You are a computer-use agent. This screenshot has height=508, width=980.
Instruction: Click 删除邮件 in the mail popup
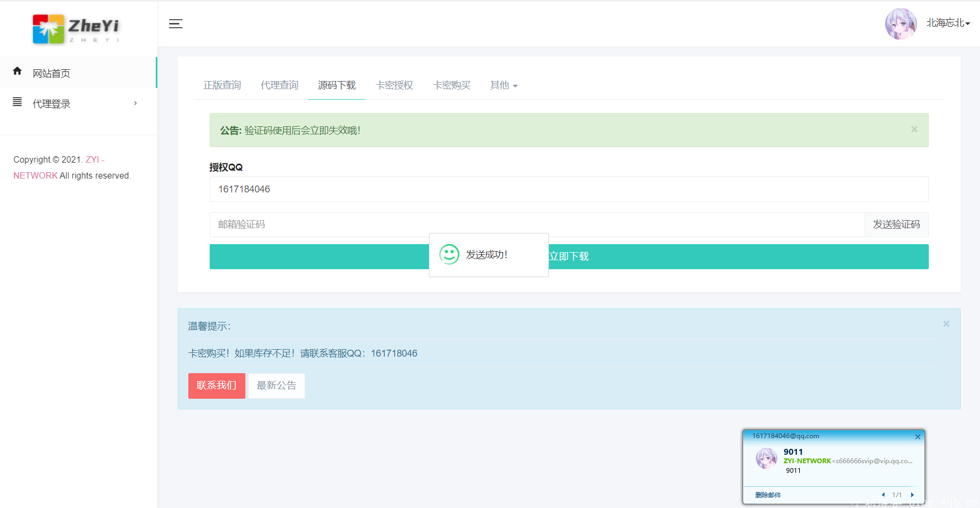[x=768, y=495]
